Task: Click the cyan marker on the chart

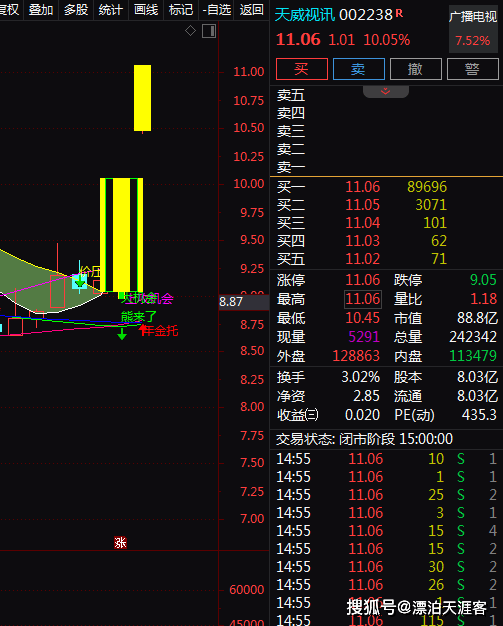Action: [x=79, y=281]
